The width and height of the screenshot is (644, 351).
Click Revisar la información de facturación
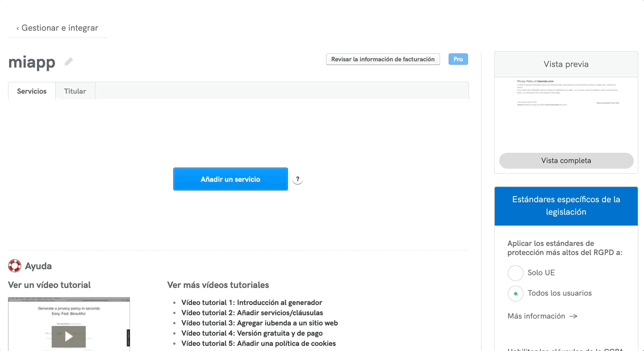pyautogui.click(x=383, y=58)
